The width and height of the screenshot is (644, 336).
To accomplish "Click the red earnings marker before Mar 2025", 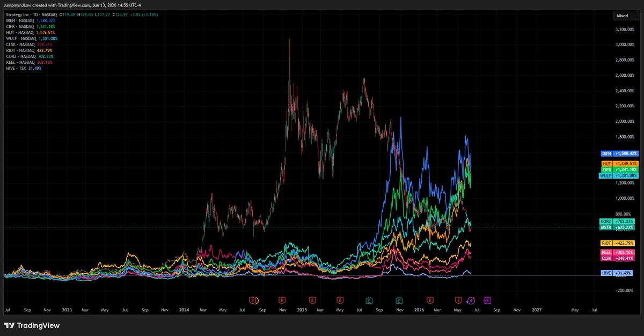I will (312, 300).
